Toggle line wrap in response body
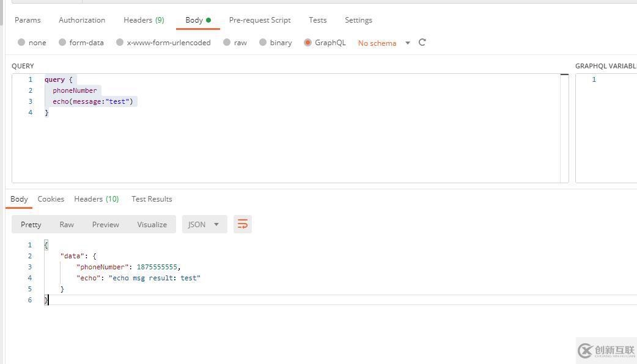 243,224
